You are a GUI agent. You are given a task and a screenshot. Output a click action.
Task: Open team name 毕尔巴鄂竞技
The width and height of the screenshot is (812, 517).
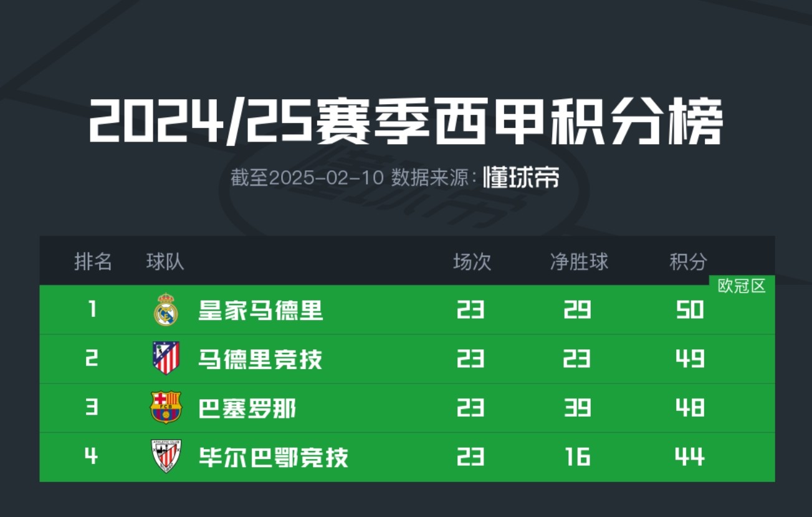pyautogui.click(x=273, y=458)
